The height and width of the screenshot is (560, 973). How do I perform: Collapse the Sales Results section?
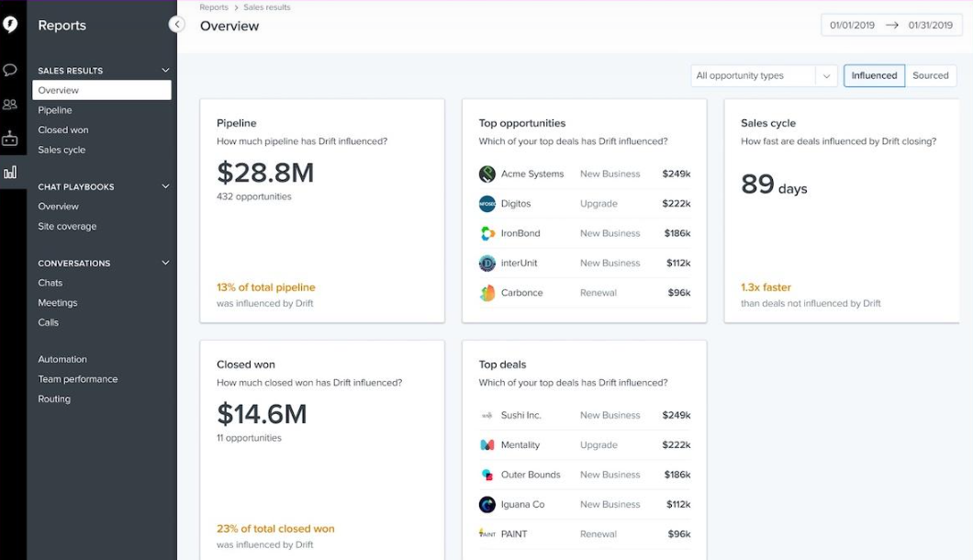click(x=165, y=71)
